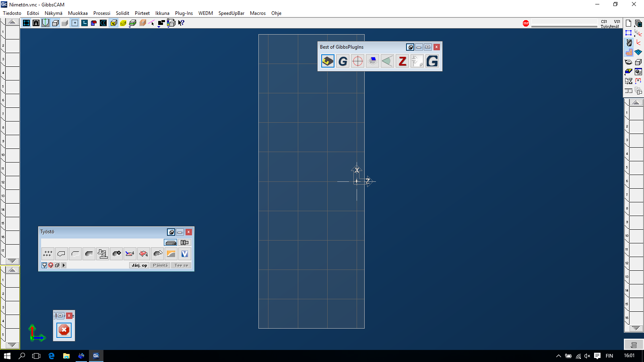Select the blue V icon in Työstö palette
This screenshot has width=644, height=362.
coord(185,254)
